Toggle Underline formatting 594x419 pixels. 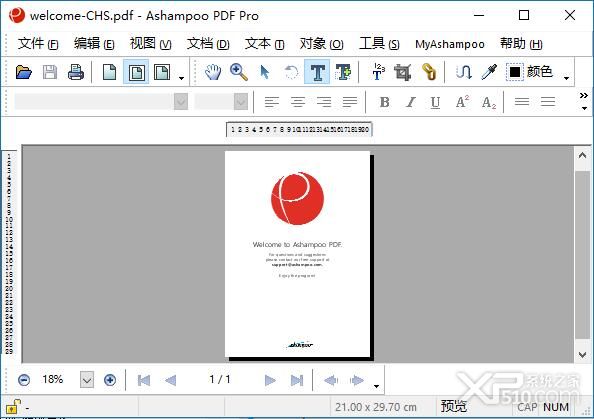click(x=436, y=102)
